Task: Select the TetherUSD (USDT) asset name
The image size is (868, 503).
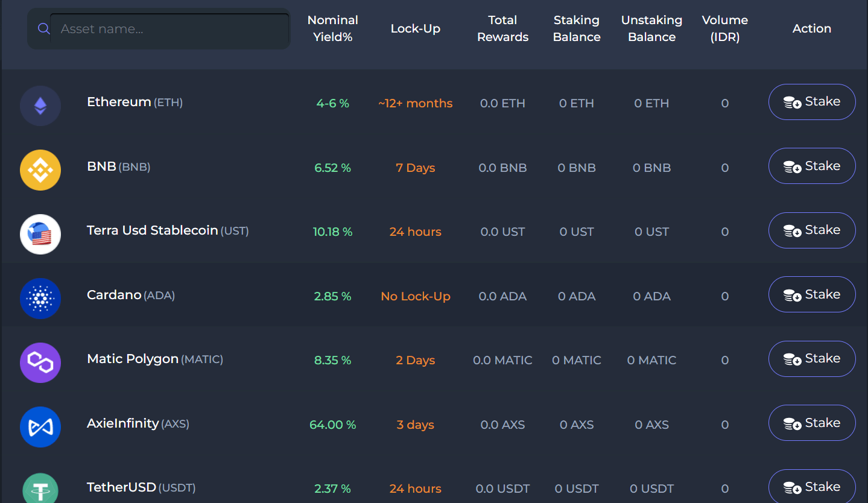Action: point(141,487)
